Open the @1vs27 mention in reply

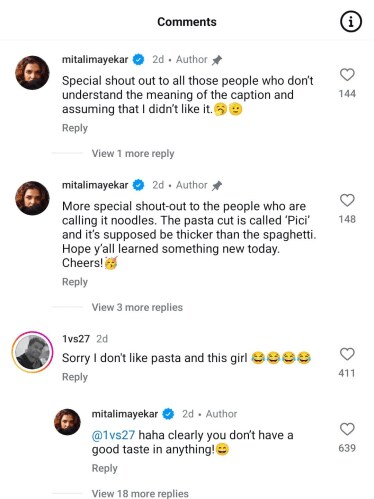pyautogui.click(x=113, y=435)
